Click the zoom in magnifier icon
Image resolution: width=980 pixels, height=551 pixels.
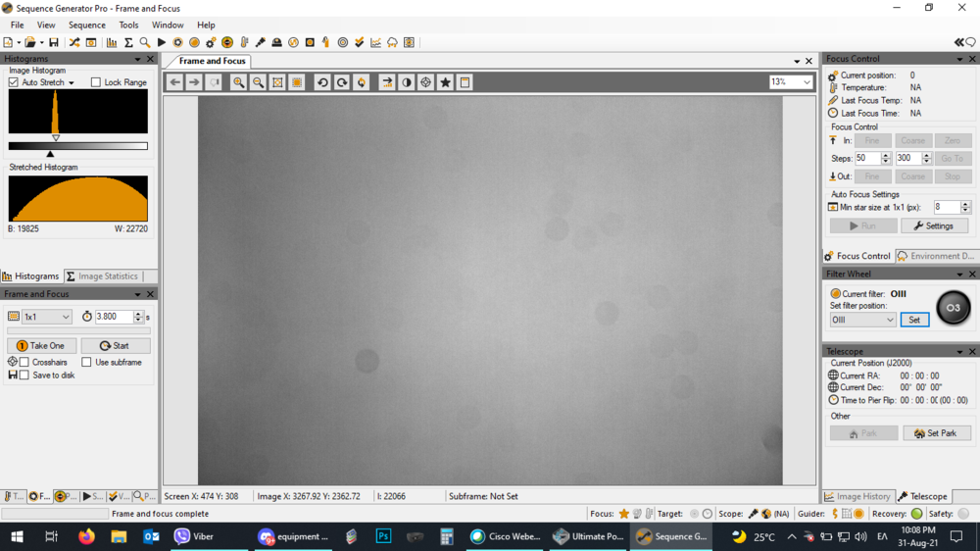[238, 82]
